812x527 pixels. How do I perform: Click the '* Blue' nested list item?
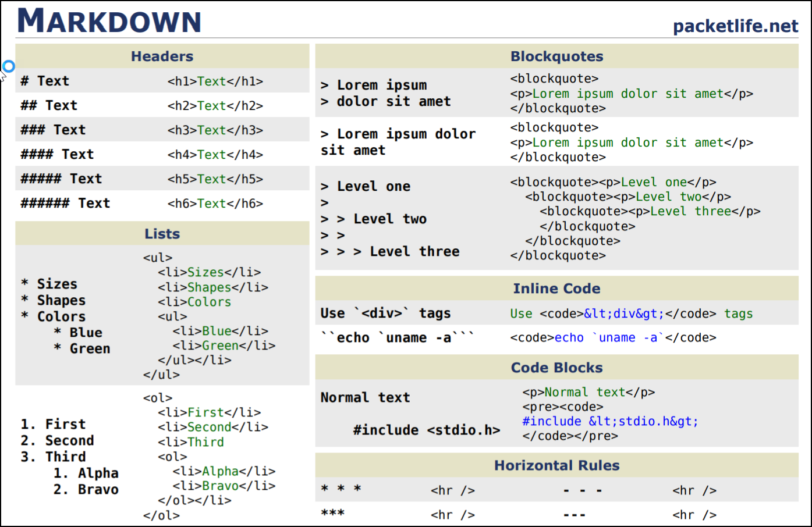click(77, 332)
